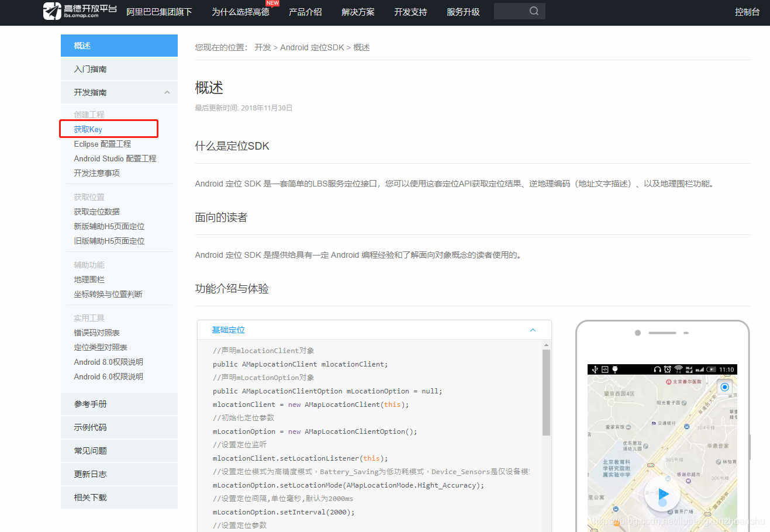
Task: Click 辅助功能 section label in sidebar
Action: (x=89, y=265)
